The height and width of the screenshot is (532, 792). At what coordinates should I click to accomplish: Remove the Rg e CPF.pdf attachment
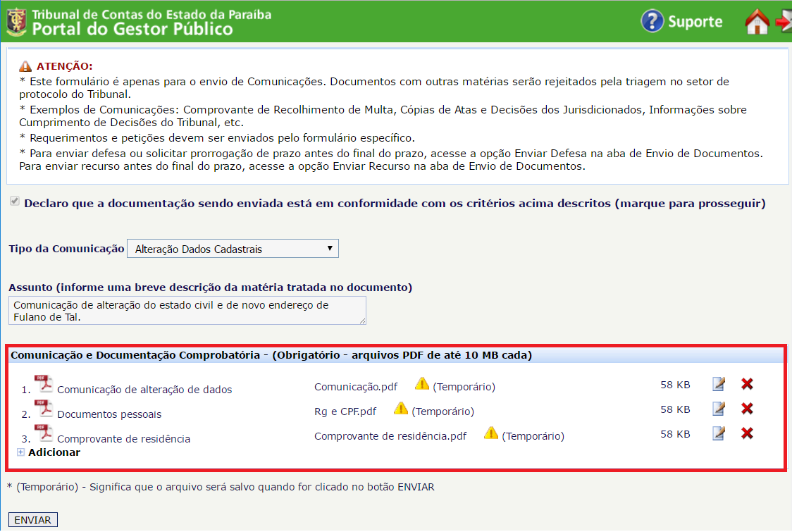point(748,409)
